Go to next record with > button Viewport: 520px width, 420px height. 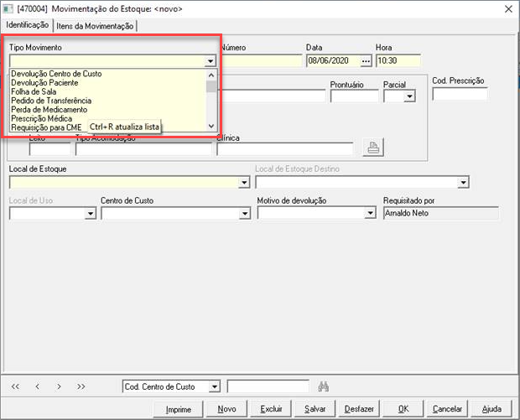(x=59, y=386)
